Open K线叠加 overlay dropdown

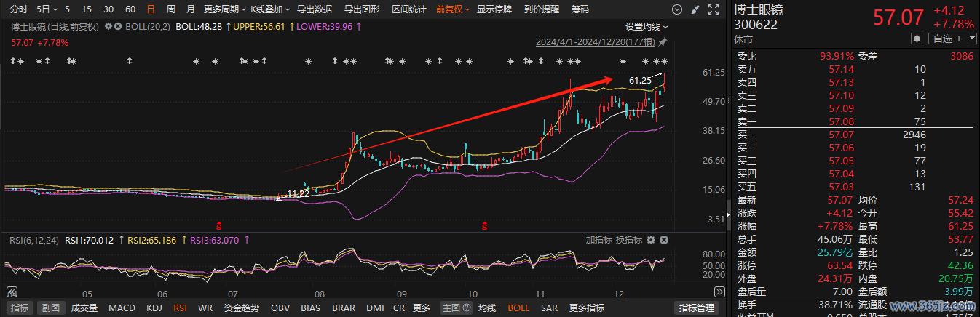click(x=270, y=9)
